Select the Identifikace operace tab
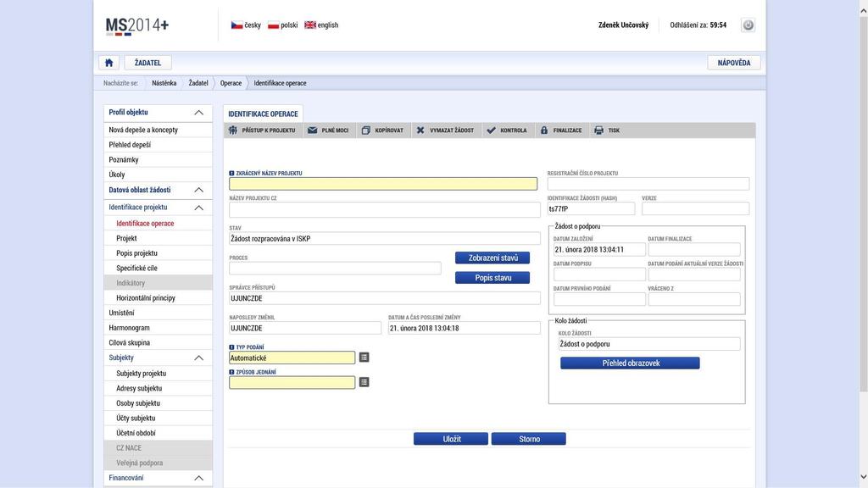This screenshot has width=868, height=488. click(263, 114)
